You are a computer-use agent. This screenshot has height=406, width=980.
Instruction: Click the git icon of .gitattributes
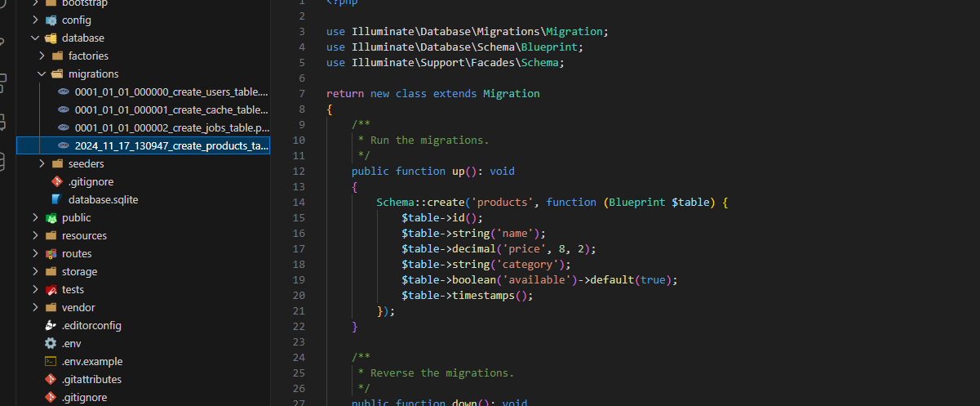click(51, 379)
